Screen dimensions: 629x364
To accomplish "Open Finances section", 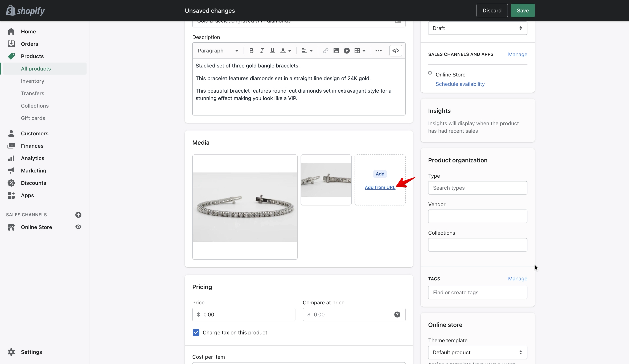I will tap(32, 146).
